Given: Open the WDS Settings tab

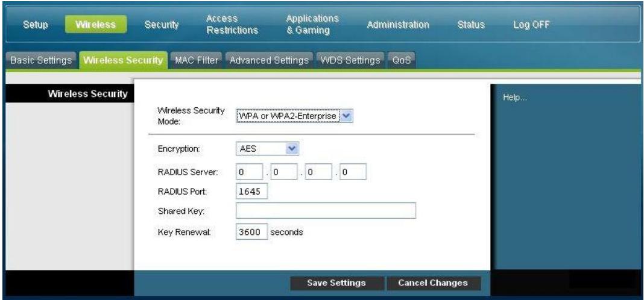Looking at the screenshot, I should pyautogui.click(x=350, y=60).
